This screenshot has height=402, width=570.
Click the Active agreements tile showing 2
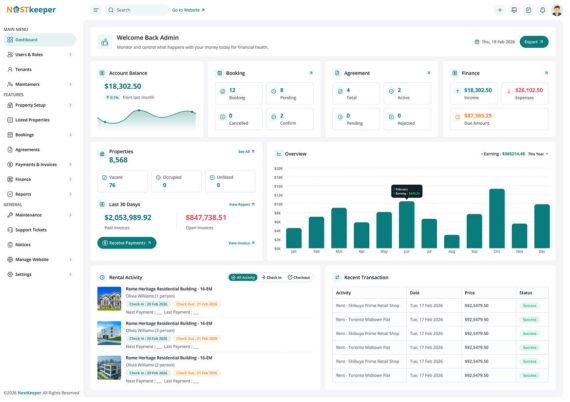pyautogui.click(x=407, y=94)
